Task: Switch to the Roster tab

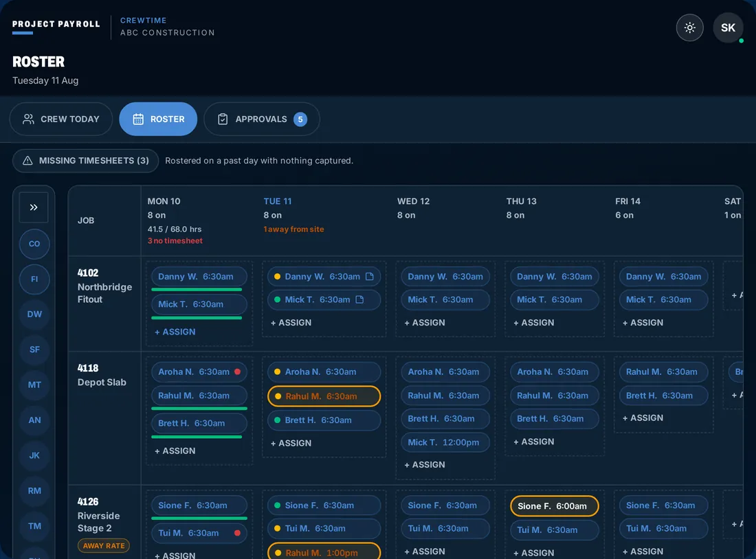Action: 158,119
